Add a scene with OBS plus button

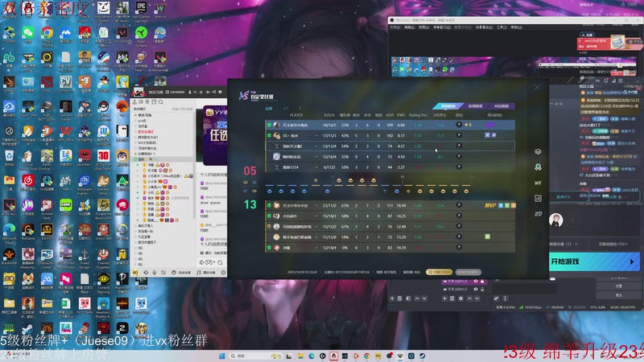[392, 298]
